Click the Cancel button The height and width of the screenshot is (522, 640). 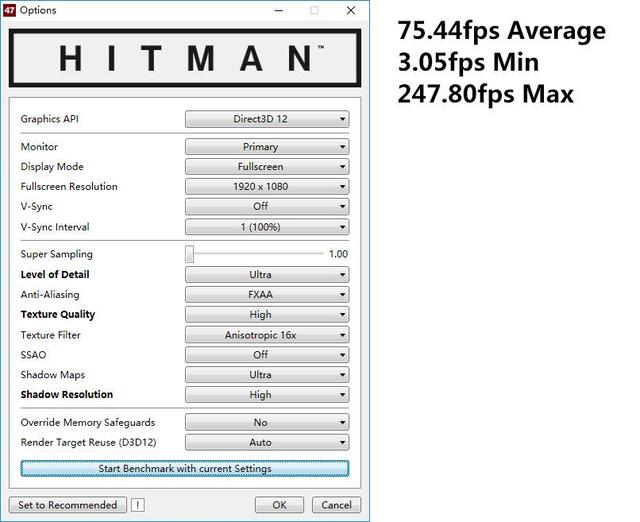click(x=336, y=505)
